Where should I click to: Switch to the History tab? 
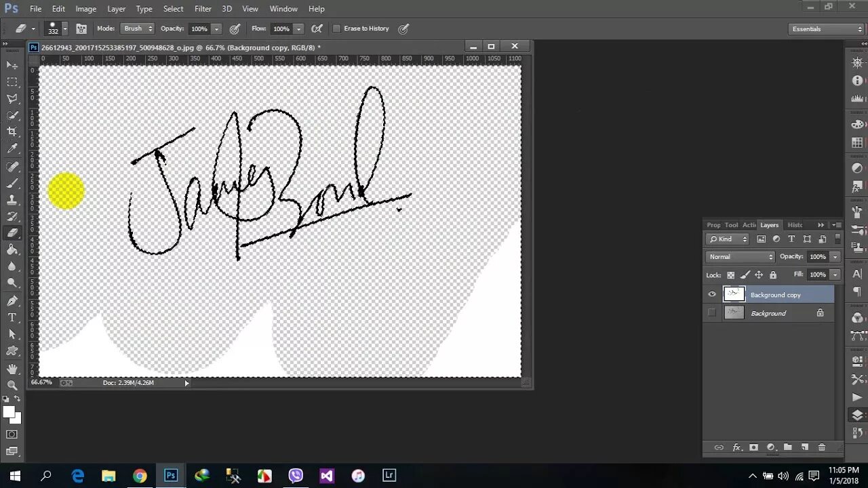(x=795, y=225)
